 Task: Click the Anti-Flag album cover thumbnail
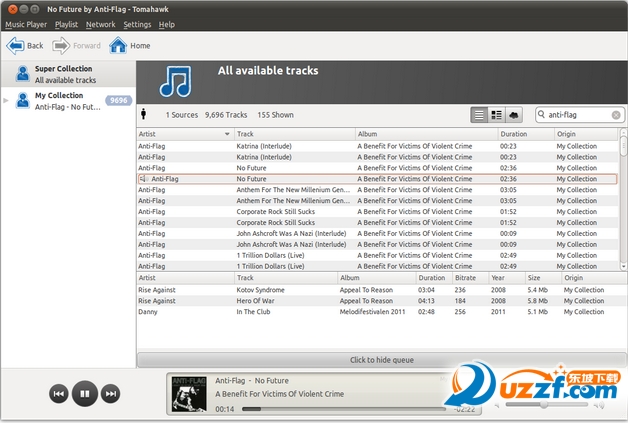(x=189, y=394)
